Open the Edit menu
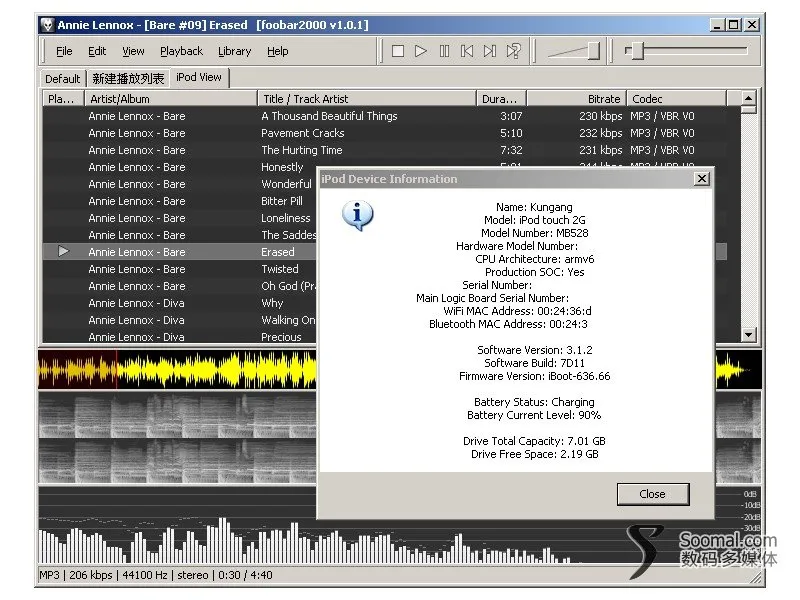The height and width of the screenshot is (600, 800). coord(97,51)
